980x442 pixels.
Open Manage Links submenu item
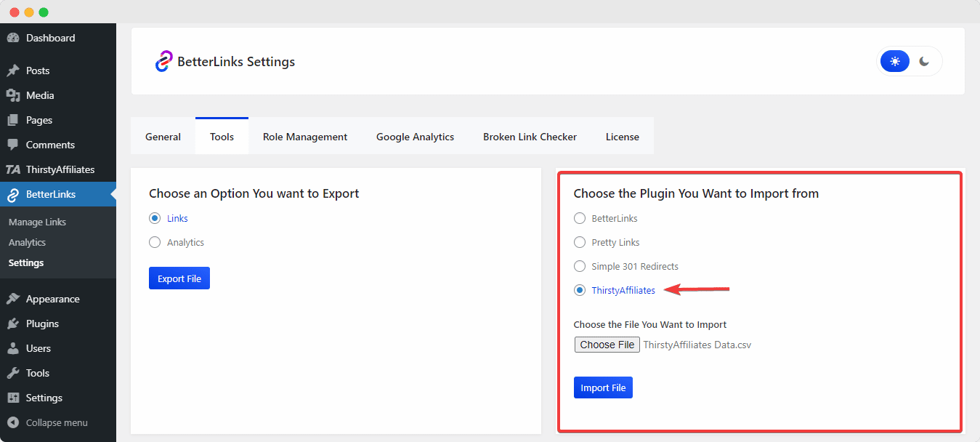pyautogui.click(x=37, y=222)
